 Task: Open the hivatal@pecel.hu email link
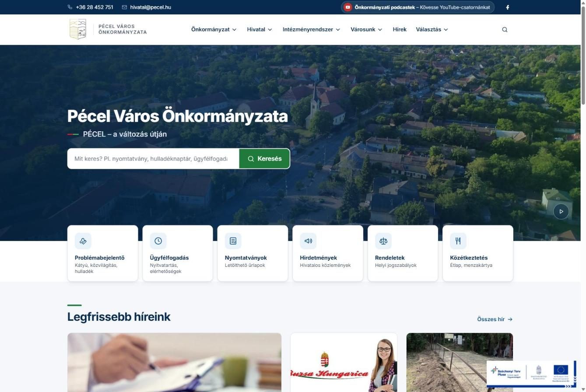coord(151,7)
